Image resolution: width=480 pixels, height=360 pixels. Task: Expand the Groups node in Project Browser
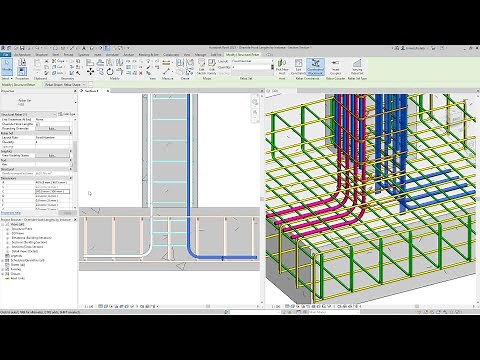[3, 274]
